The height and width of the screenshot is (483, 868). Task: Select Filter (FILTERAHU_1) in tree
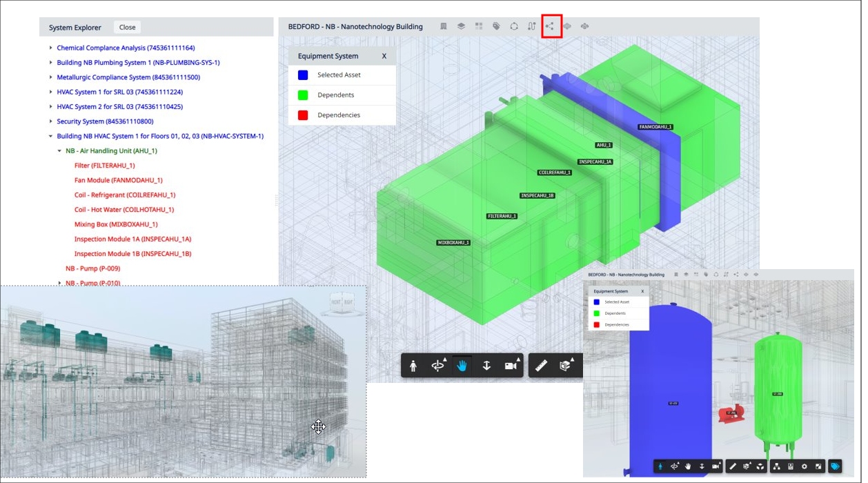pyautogui.click(x=105, y=166)
